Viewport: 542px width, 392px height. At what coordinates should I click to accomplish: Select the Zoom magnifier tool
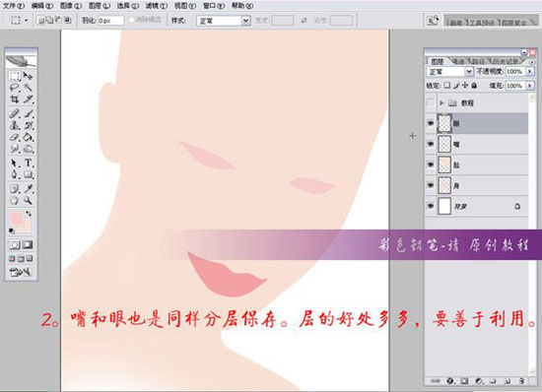point(28,200)
